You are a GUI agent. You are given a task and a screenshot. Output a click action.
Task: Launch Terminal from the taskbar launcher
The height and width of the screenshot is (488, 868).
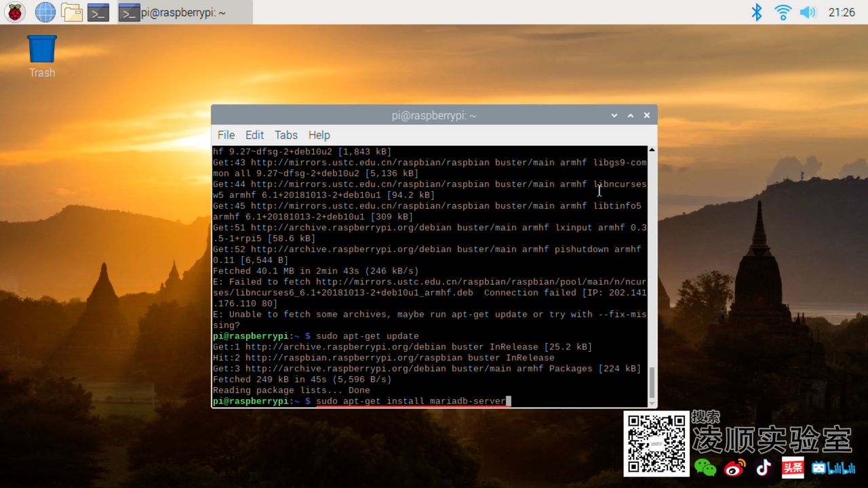[98, 12]
